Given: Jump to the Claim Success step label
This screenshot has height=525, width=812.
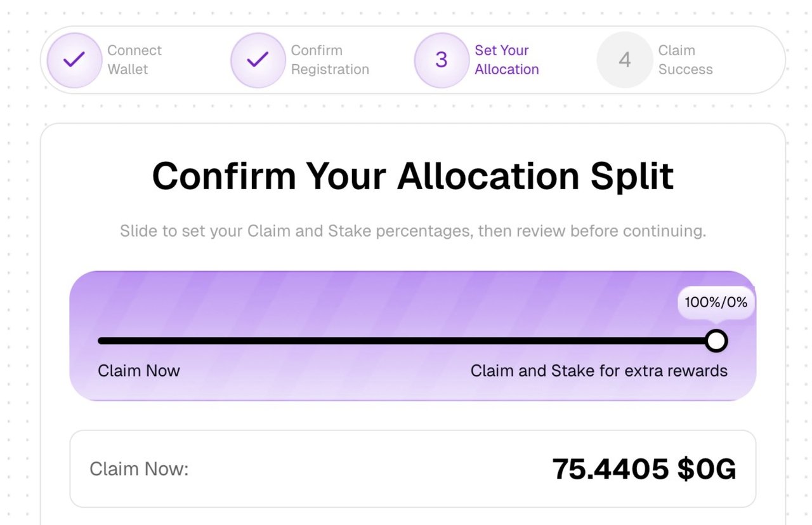Looking at the screenshot, I should [x=685, y=60].
